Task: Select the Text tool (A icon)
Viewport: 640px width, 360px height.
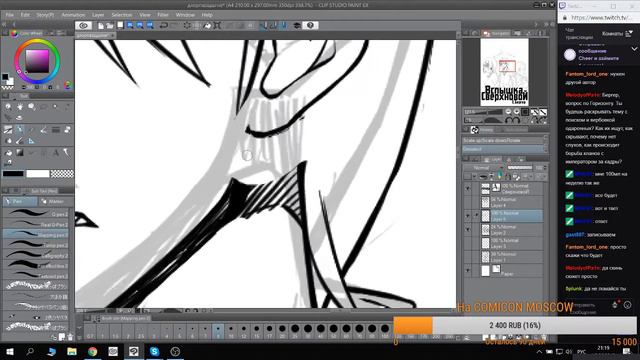Action: pos(56,153)
